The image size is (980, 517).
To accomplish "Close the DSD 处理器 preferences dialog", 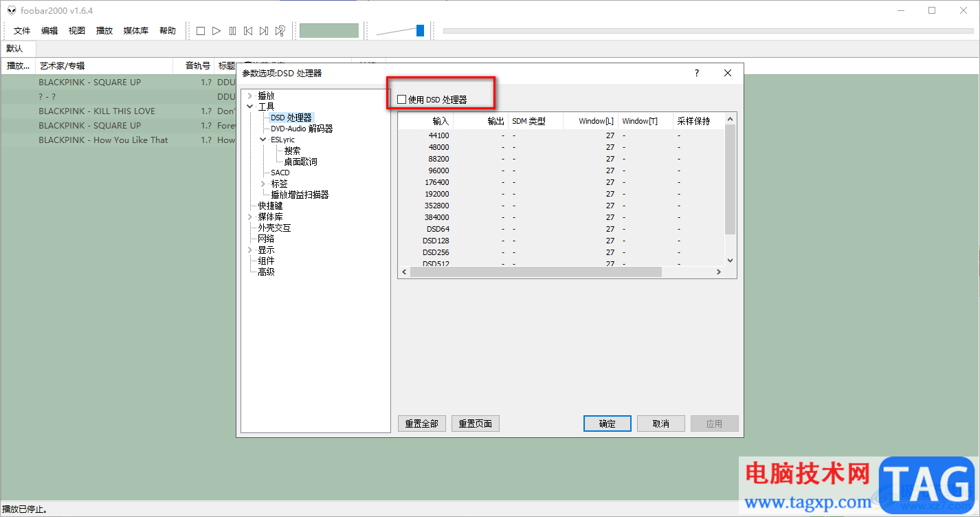I will pos(728,73).
